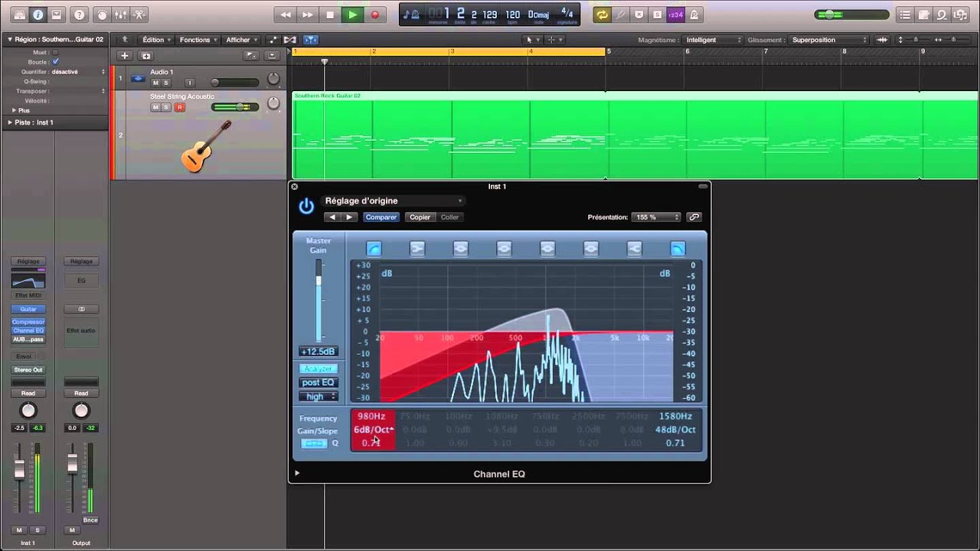The image size is (980, 551).
Task: Show the Smart Controls knob icon
Action: pos(103,15)
